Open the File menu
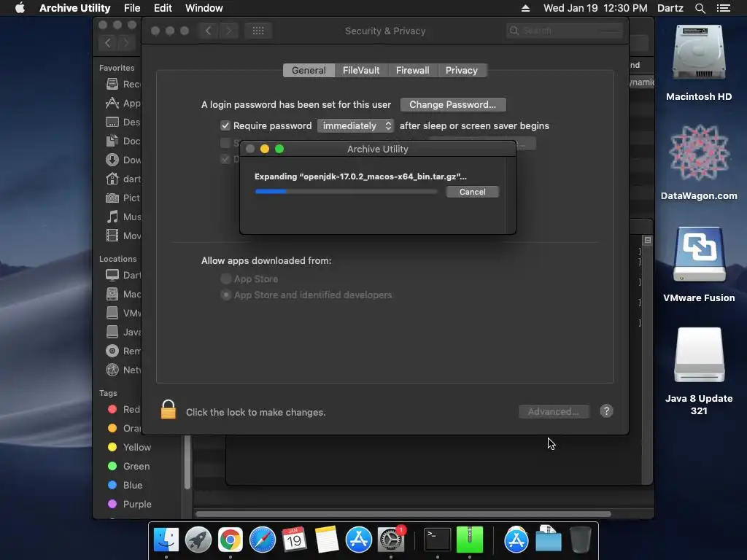This screenshot has width=747, height=560. pos(132,8)
